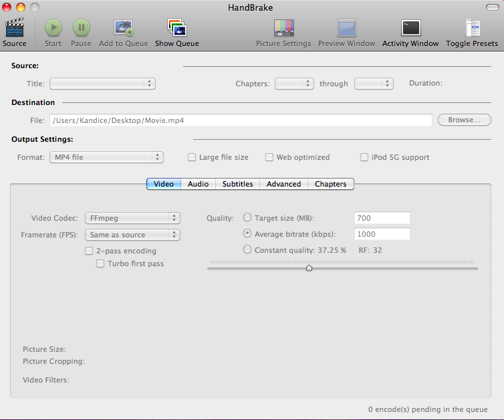The image size is (504, 420).
Task: Enable iPod 5G support checkbox
Action: click(364, 157)
